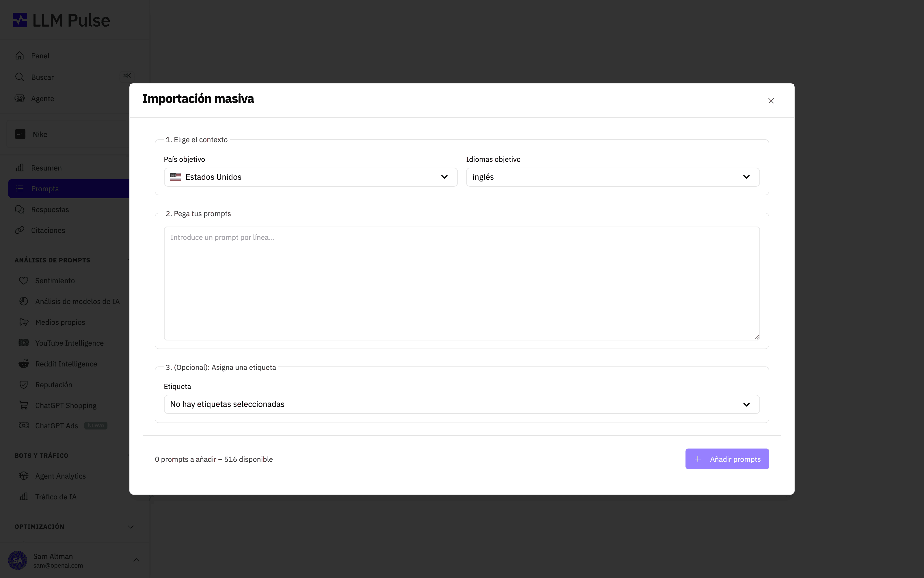Click the text area resize handle
Screen dimensions: 924x578
click(757, 337)
